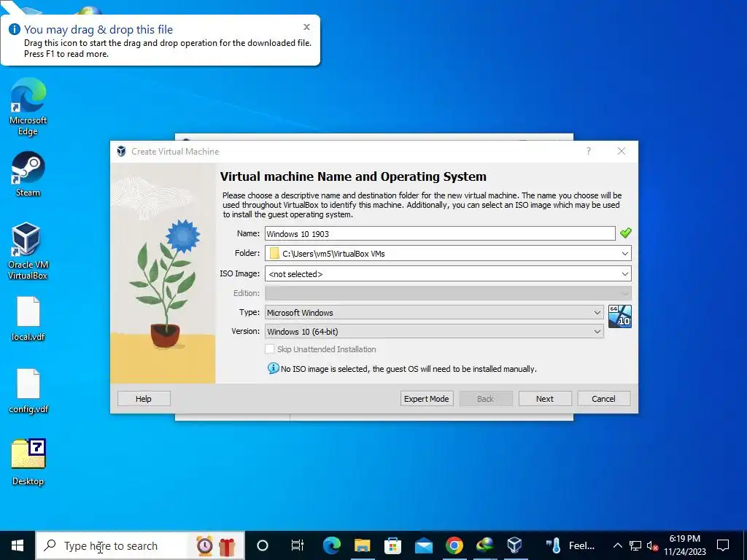Select Oracle VM VirtualBox desktop icon
Image resolution: width=747 pixels, height=560 pixels.
point(28,251)
